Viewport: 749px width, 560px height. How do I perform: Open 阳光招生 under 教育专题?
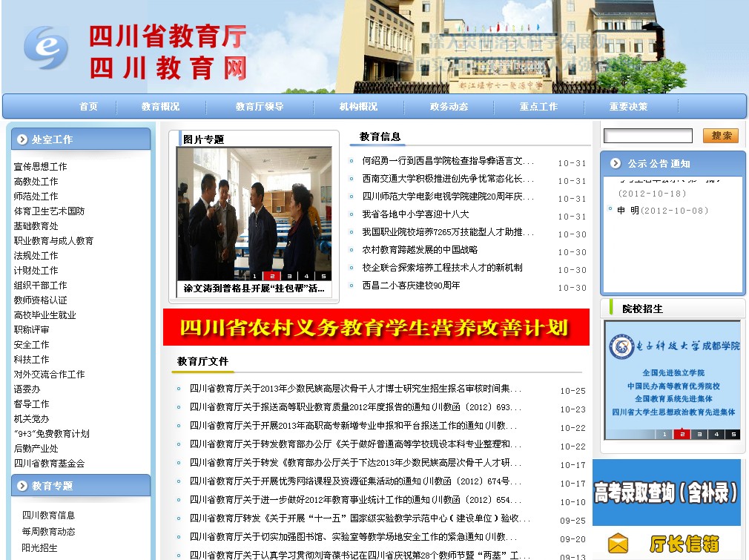[x=39, y=547]
